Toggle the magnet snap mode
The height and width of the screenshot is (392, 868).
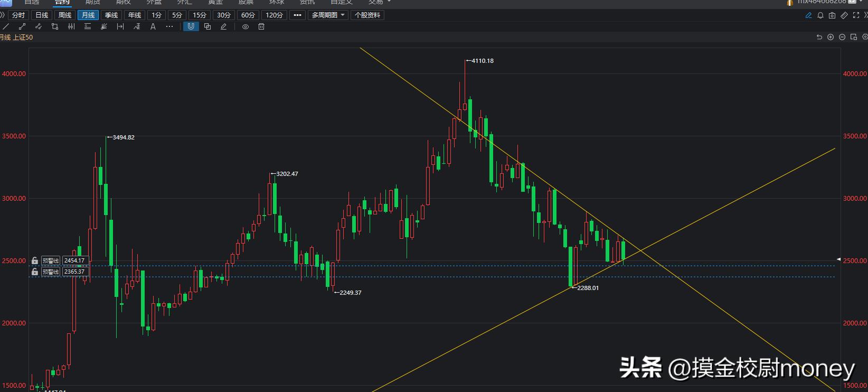click(191, 26)
